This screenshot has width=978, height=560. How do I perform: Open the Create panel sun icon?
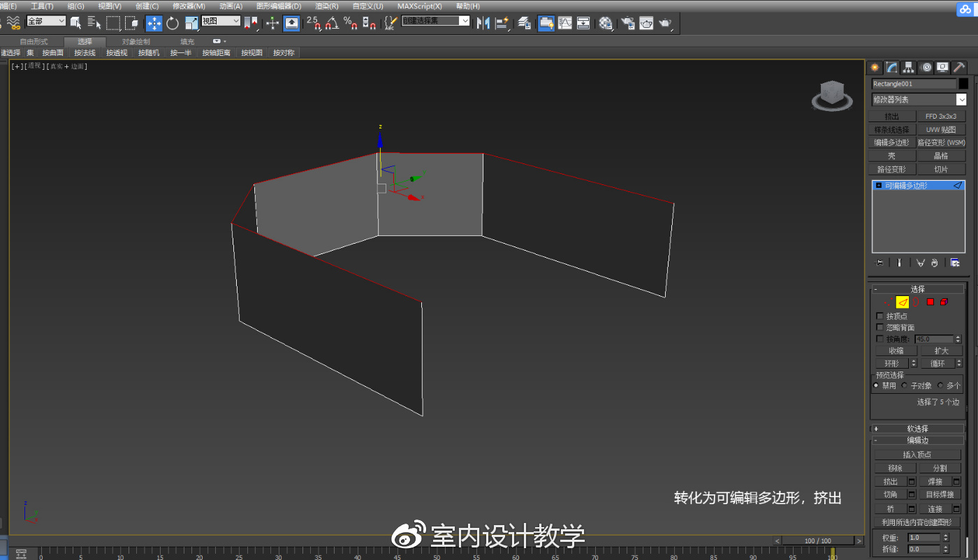pos(874,67)
